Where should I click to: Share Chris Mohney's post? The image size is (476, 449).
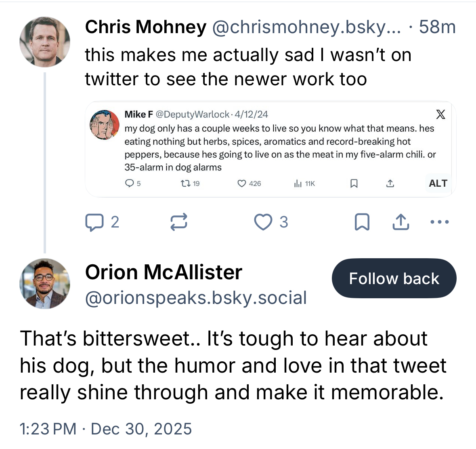400,222
